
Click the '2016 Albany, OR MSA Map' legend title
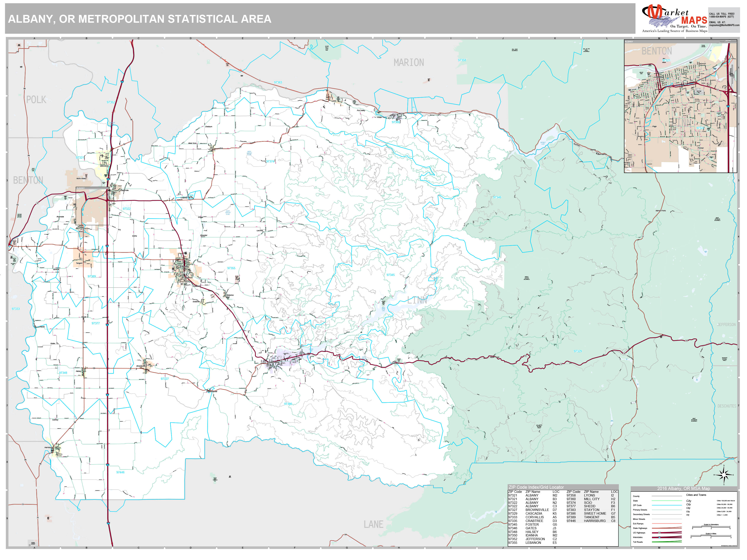pyautogui.click(x=683, y=488)
